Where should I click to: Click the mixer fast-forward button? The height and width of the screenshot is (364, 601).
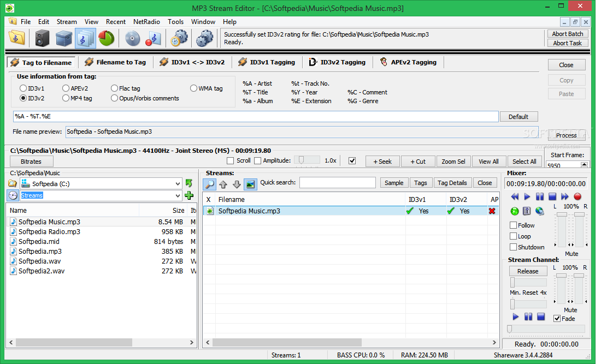(564, 197)
